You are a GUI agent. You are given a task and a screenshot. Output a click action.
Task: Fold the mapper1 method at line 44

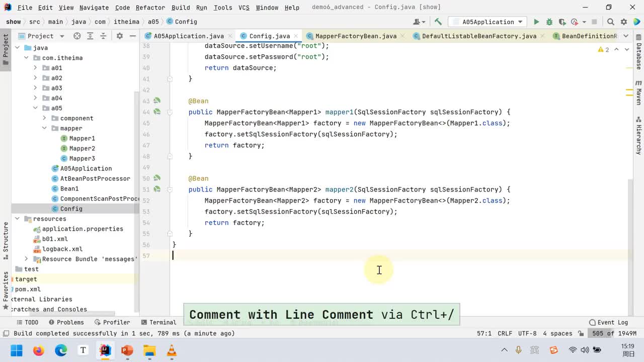[x=170, y=112]
